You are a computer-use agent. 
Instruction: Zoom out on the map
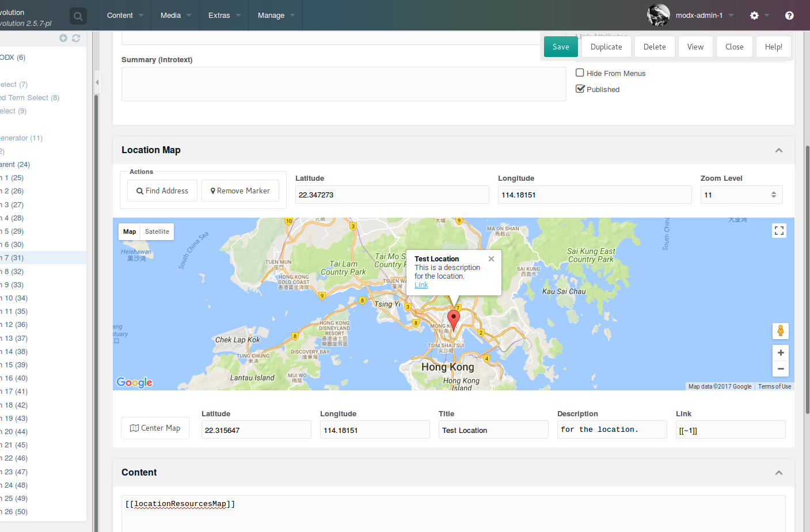tap(781, 368)
